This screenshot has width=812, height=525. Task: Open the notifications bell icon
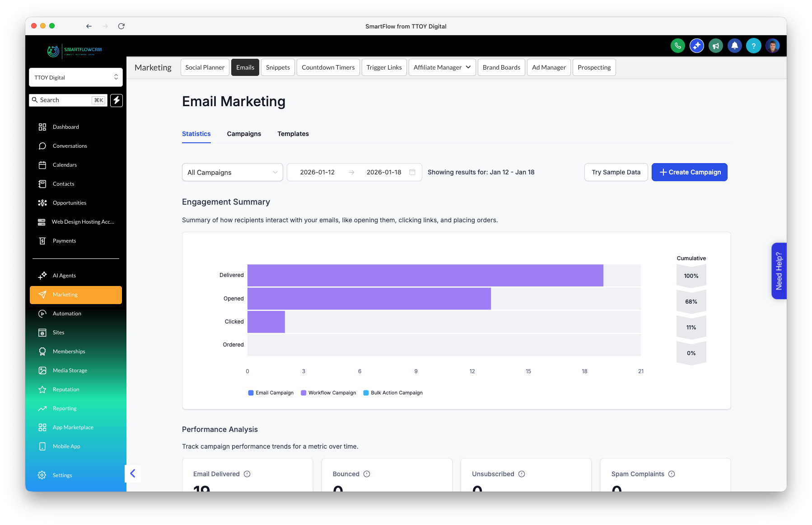tap(735, 46)
